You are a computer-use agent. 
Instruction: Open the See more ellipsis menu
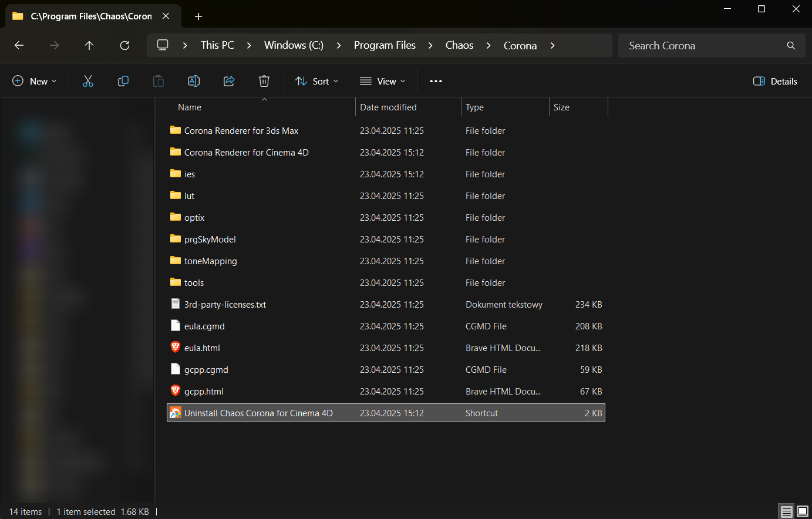(436, 81)
